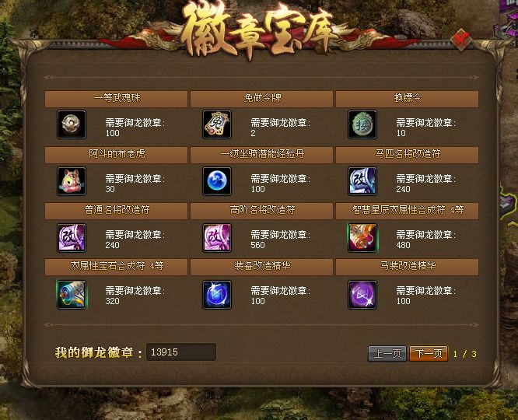Click the 智慧星辰双属性合成符 item icon
Viewport: 518px width, 420px height.
click(362, 237)
